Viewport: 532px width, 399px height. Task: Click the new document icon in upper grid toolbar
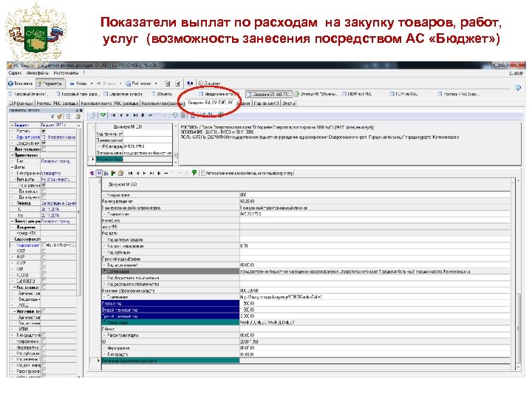click(92, 115)
